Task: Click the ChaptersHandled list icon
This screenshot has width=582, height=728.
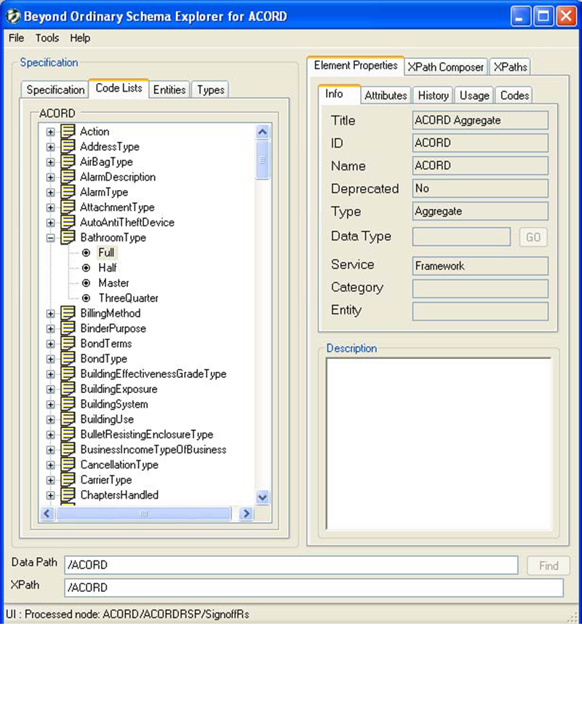Action: [x=68, y=495]
